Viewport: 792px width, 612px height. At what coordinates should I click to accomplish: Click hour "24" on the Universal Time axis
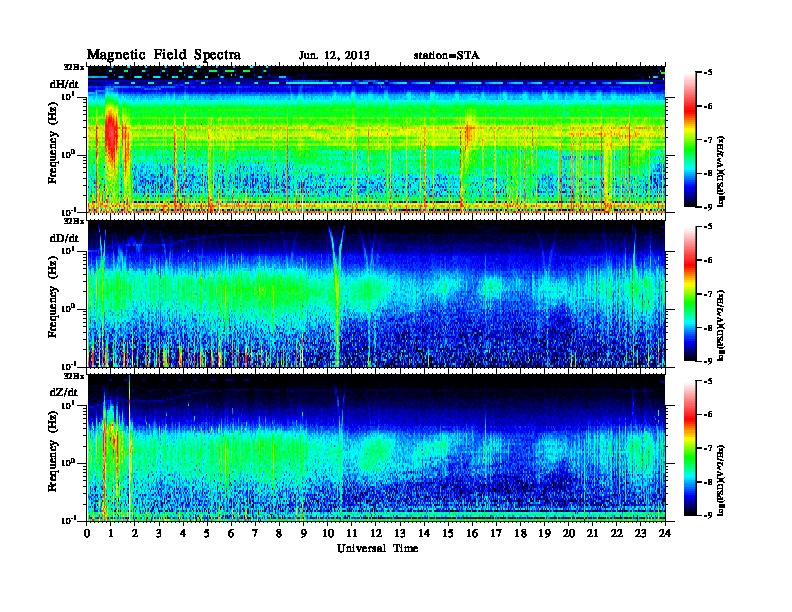coord(665,533)
